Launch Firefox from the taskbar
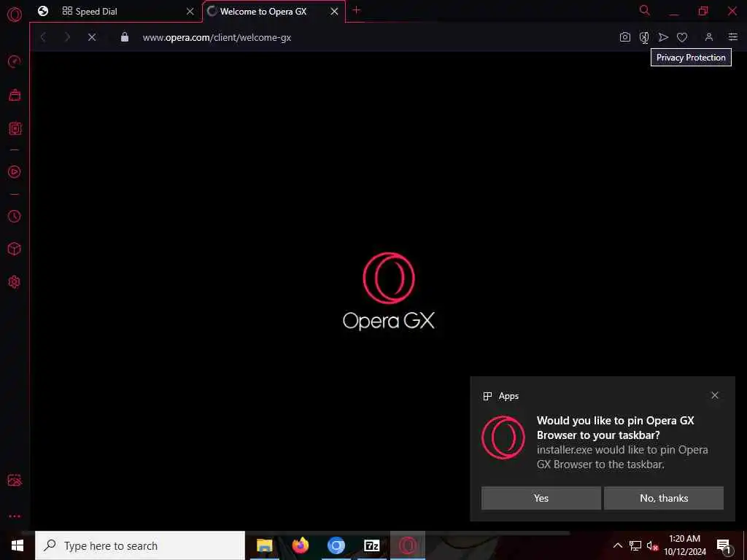 pos(300,545)
